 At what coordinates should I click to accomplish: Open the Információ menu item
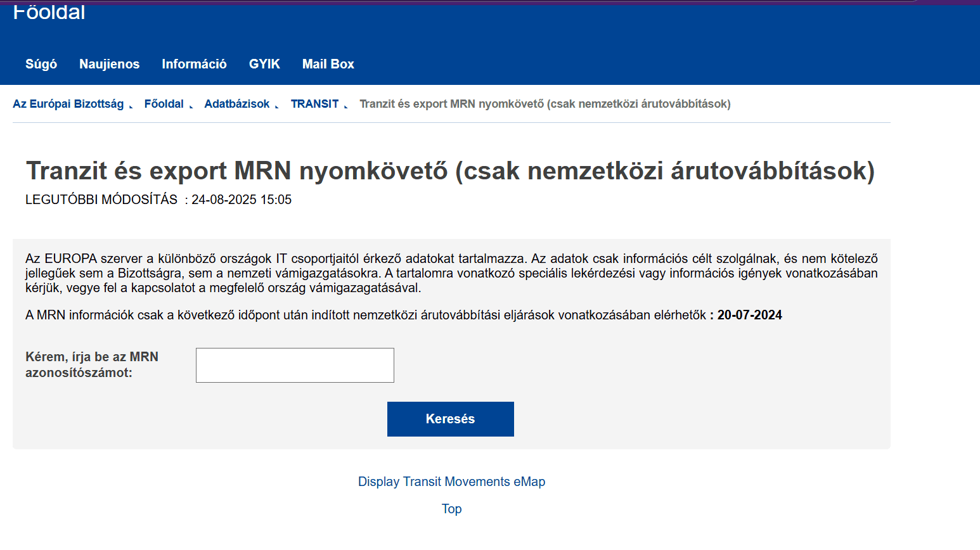(194, 64)
